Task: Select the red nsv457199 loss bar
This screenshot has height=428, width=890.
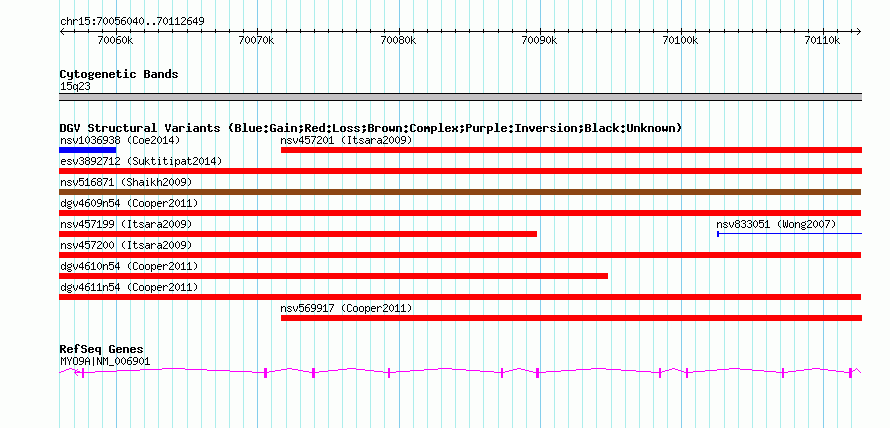Action: [x=298, y=234]
